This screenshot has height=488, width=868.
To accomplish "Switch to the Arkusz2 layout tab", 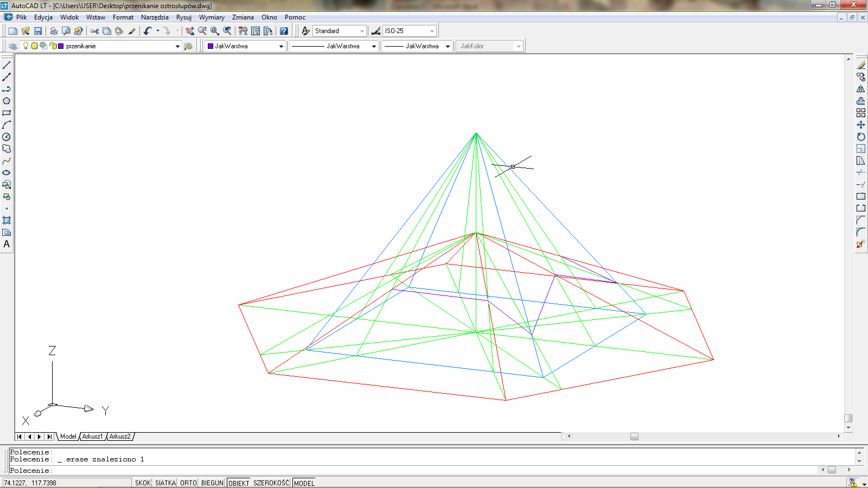I will pos(120,436).
